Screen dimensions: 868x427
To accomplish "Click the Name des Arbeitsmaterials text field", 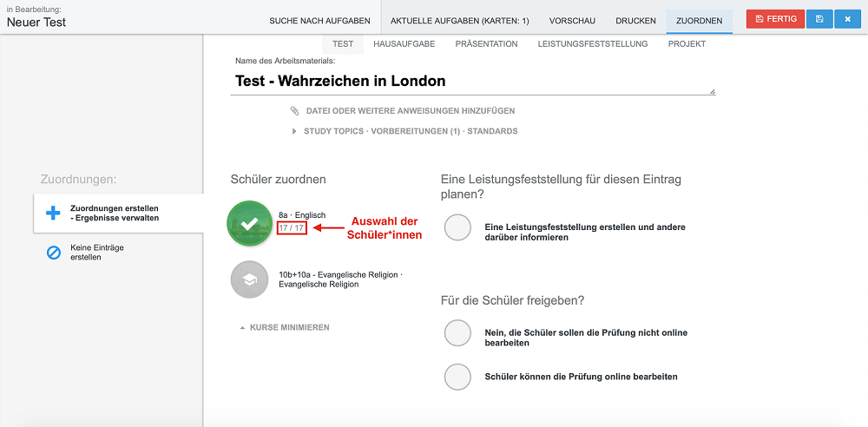I will 473,82.
